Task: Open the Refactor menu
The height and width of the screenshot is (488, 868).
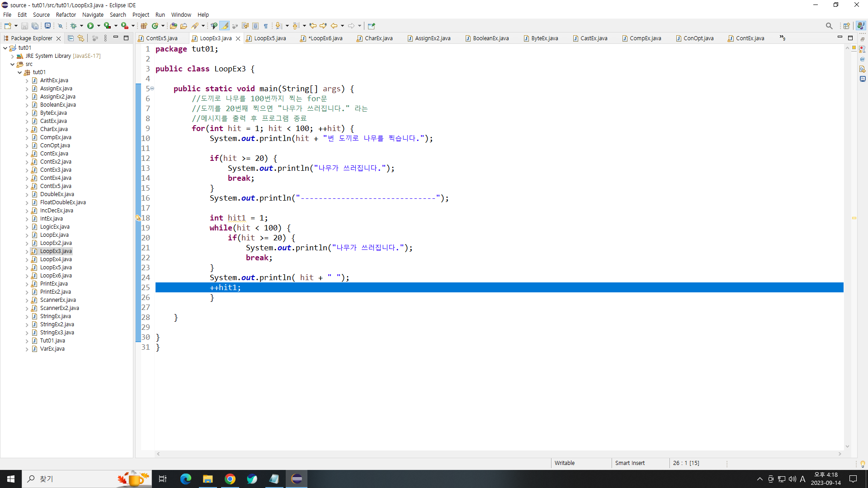Action: click(x=66, y=14)
